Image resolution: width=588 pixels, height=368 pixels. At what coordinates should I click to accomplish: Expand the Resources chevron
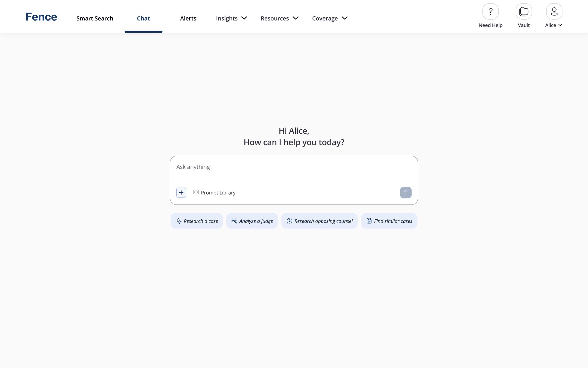[x=296, y=18]
